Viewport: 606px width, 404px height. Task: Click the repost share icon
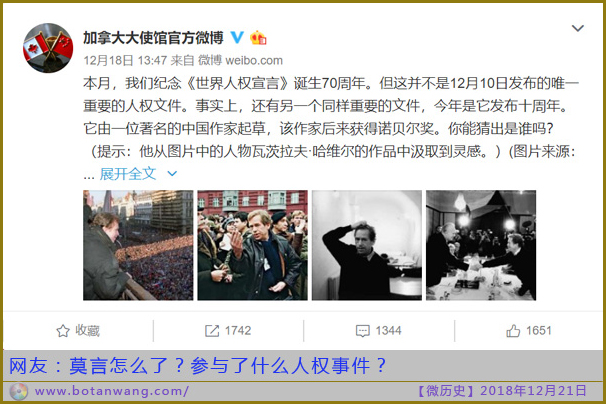[x=212, y=331]
